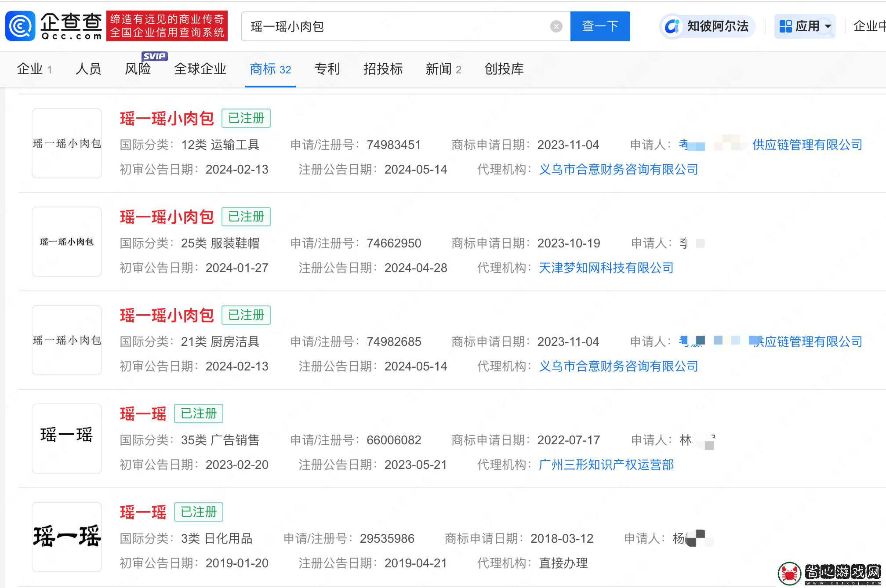Click applicant 供应链管理有限公司 link for 74982685
This screenshot has width=886, height=588.
coord(807,341)
